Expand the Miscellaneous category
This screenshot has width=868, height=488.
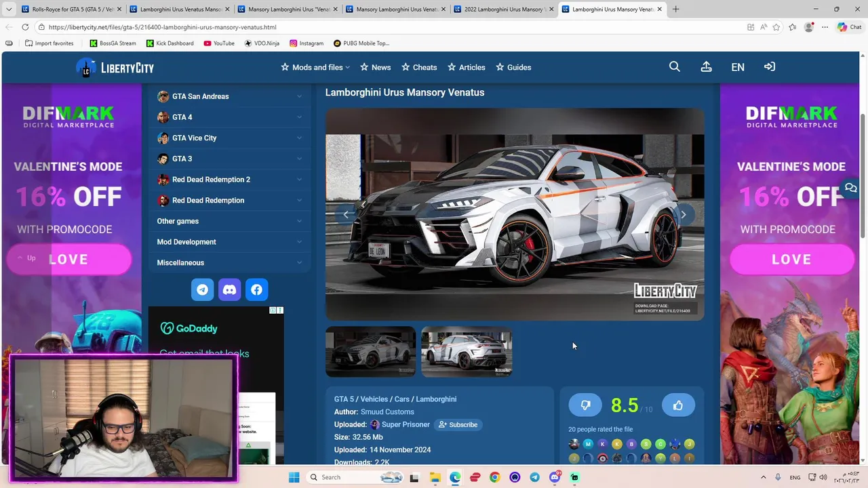coord(230,262)
